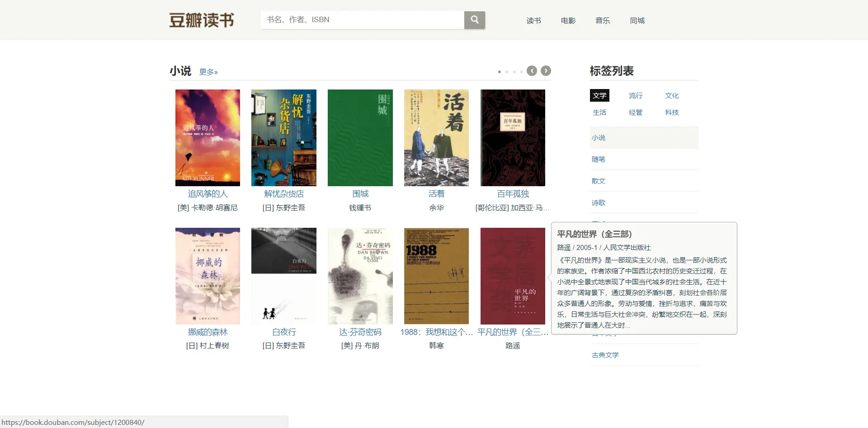Click the 小说 section heading
Viewport: 868px width, 428px height.
click(180, 71)
